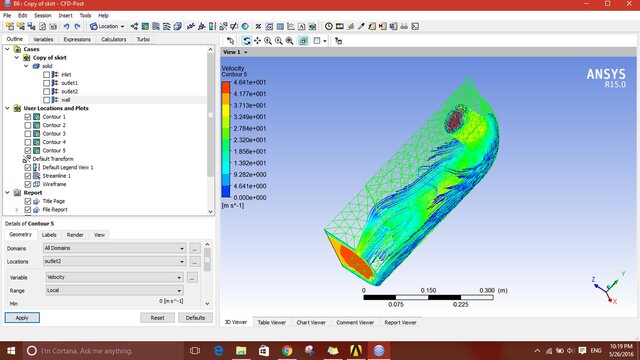
Task: Collapse the Cases tree node
Action: [7, 49]
